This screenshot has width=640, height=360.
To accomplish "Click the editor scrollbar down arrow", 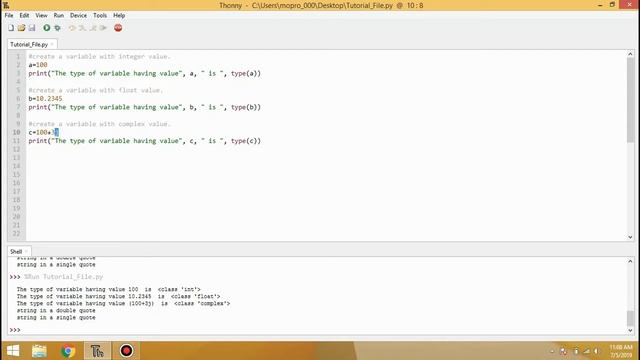I will (x=630, y=237).
